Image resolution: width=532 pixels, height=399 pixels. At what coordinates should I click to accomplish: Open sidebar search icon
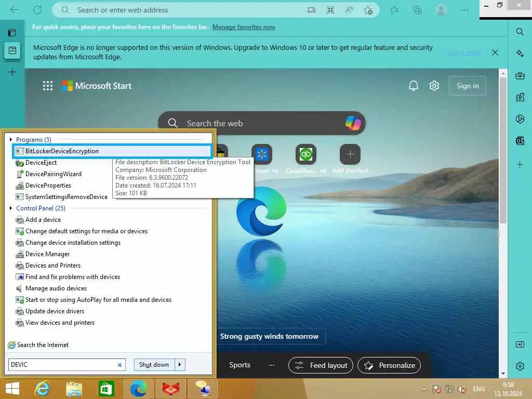[520, 32]
